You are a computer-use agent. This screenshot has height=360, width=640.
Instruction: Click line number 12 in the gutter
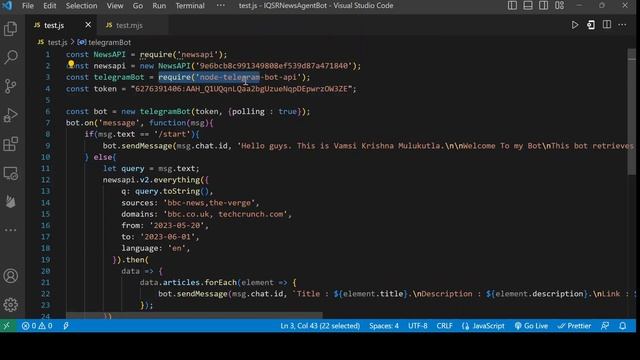pyautogui.click(x=45, y=180)
